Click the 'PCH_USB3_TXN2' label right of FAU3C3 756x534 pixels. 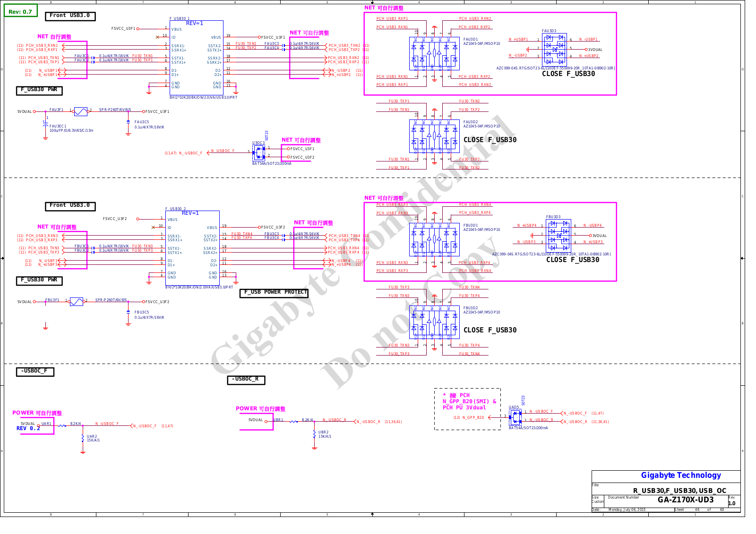tap(344, 46)
